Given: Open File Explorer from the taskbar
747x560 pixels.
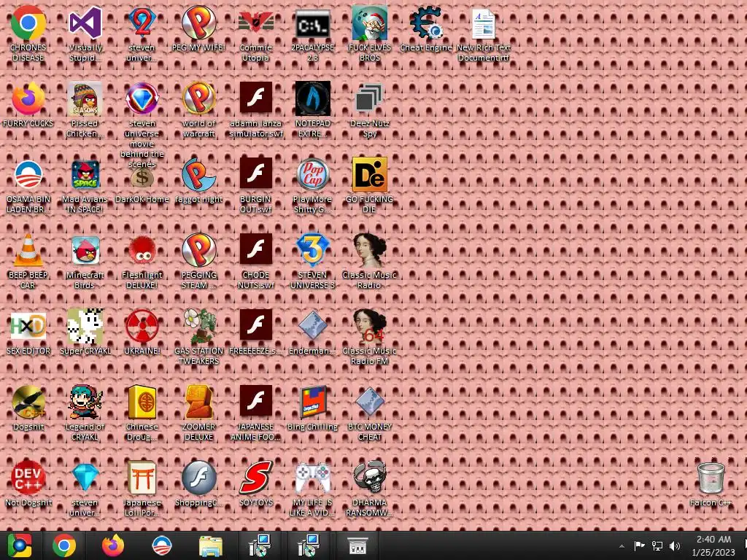Looking at the screenshot, I should coord(210,545).
